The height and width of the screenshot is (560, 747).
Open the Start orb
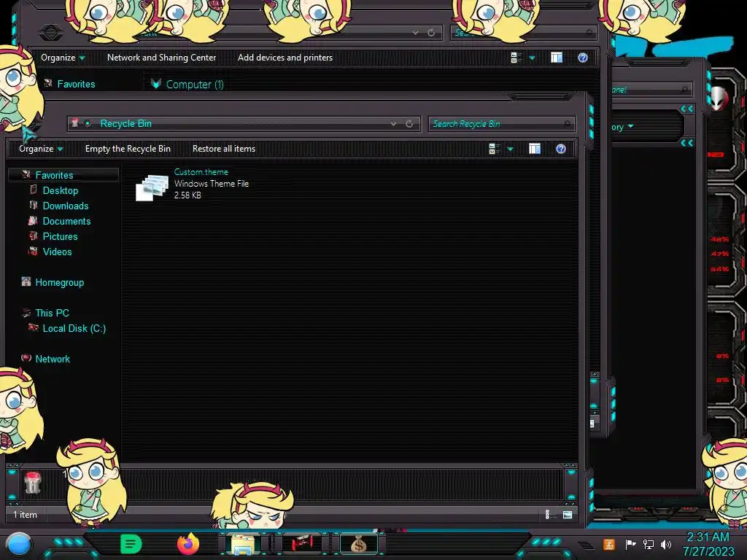(19, 544)
